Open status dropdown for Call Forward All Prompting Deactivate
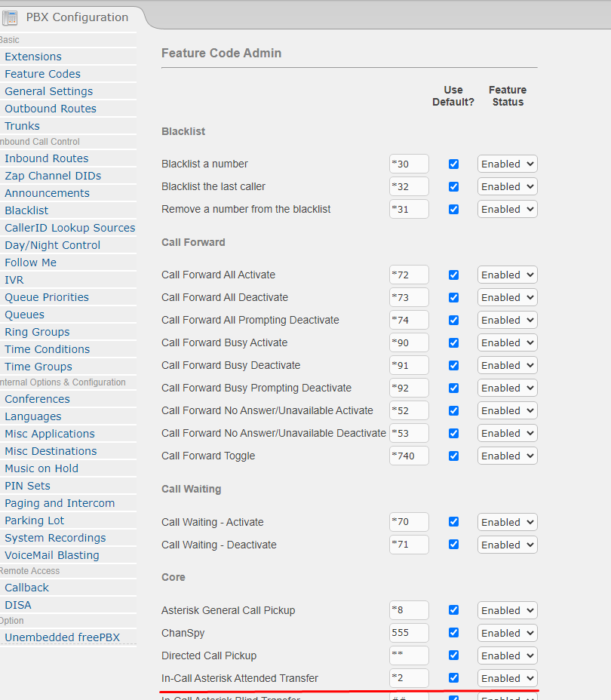 508,320
